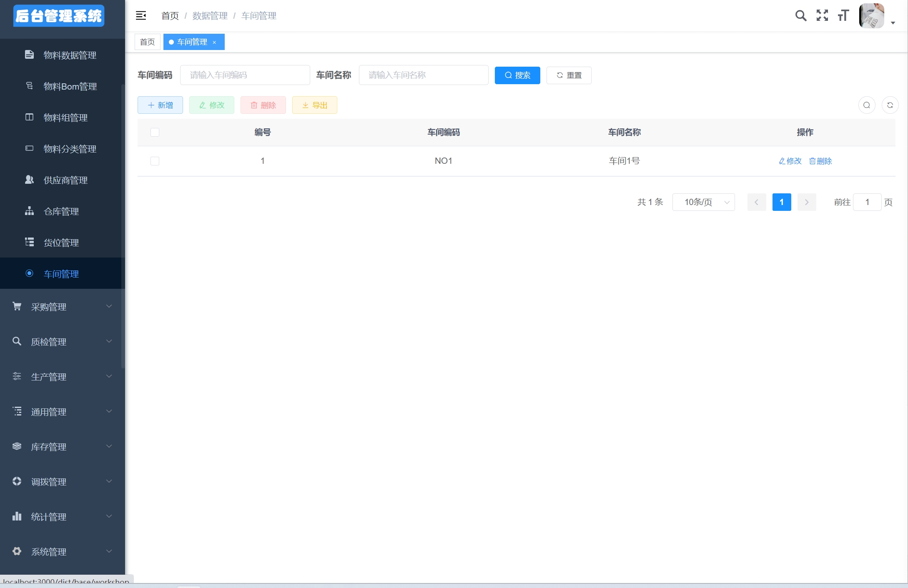The height and width of the screenshot is (588, 908).
Task: Focus the 车间编码 input field
Action: click(245, 75)
